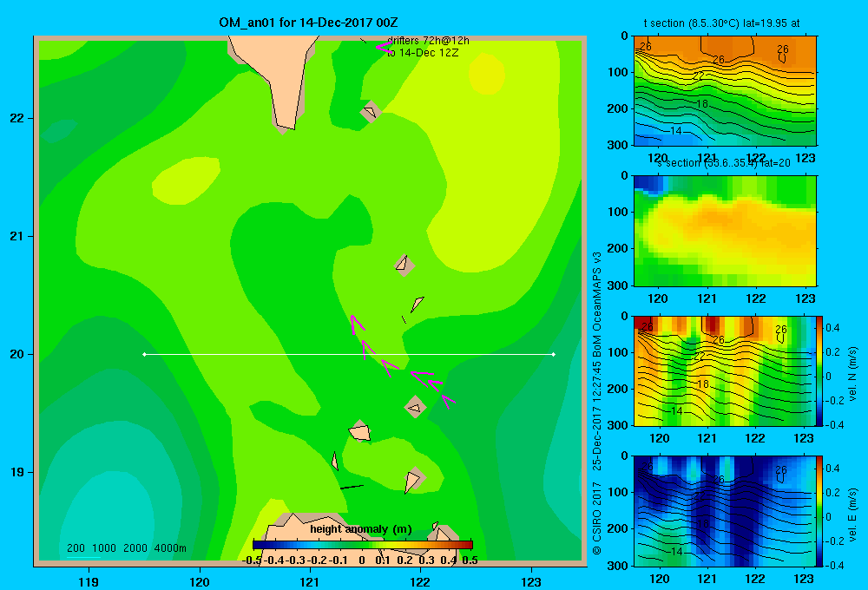Click the eastward velocity section plot
The width and height of the screenshot is (868, 590).
[725, 511]
